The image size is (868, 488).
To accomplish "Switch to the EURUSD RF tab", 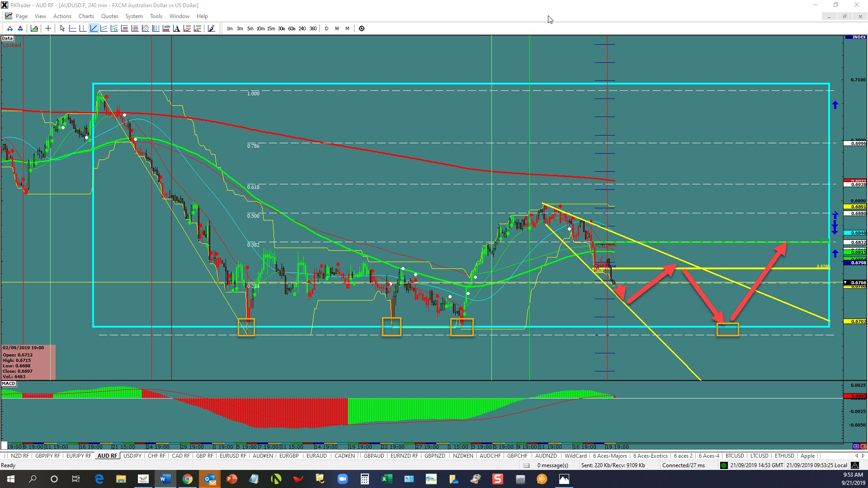I will click(233, 456).
